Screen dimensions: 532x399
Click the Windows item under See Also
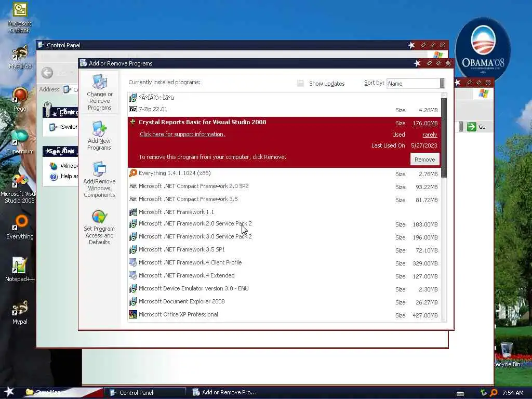pos(64,166)
